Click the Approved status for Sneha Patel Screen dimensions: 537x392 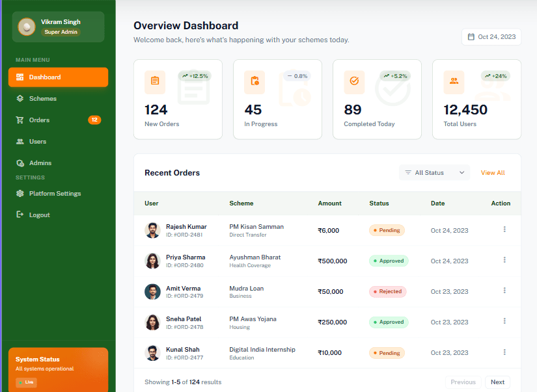389,322
